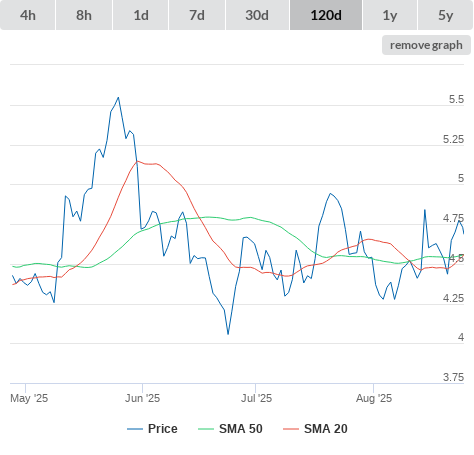Click the price peak near 5.5
474x455 pixels.
pos(118,98)
